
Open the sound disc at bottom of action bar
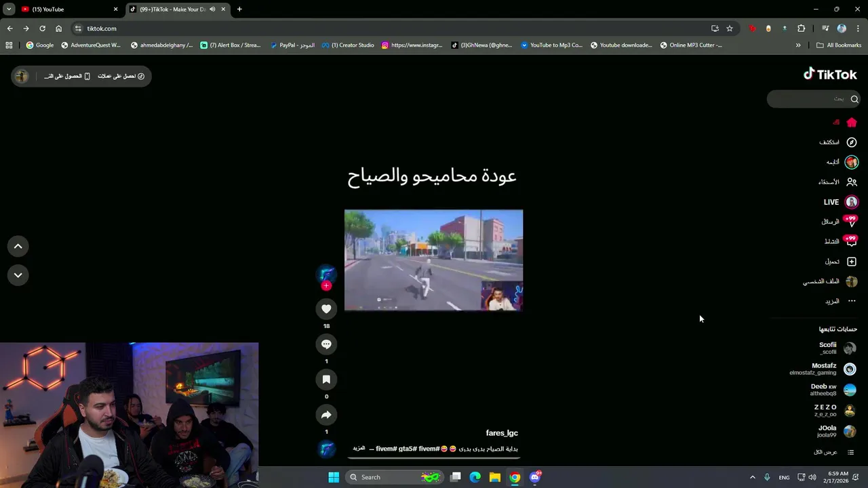pyautogui.click(x=326, y=449)
